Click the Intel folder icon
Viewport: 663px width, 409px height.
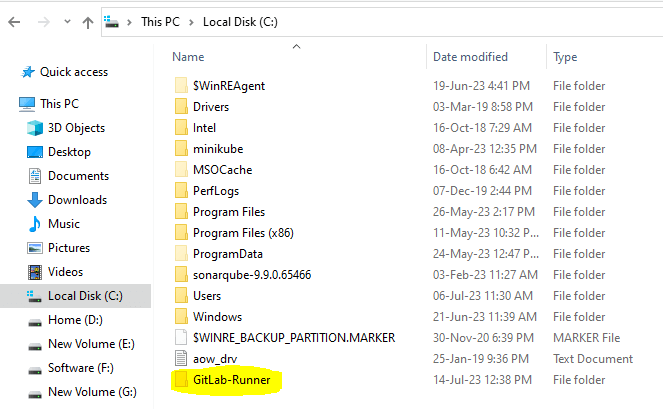click(181, 128)
